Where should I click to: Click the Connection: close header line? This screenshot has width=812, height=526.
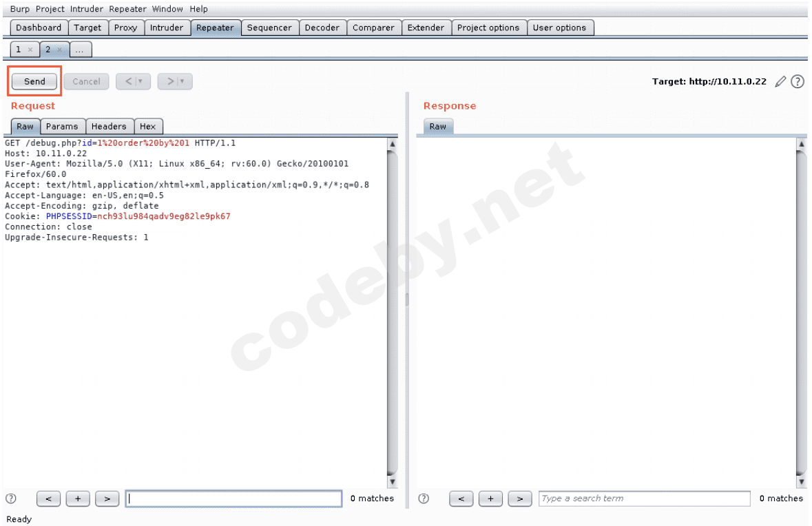48,227
